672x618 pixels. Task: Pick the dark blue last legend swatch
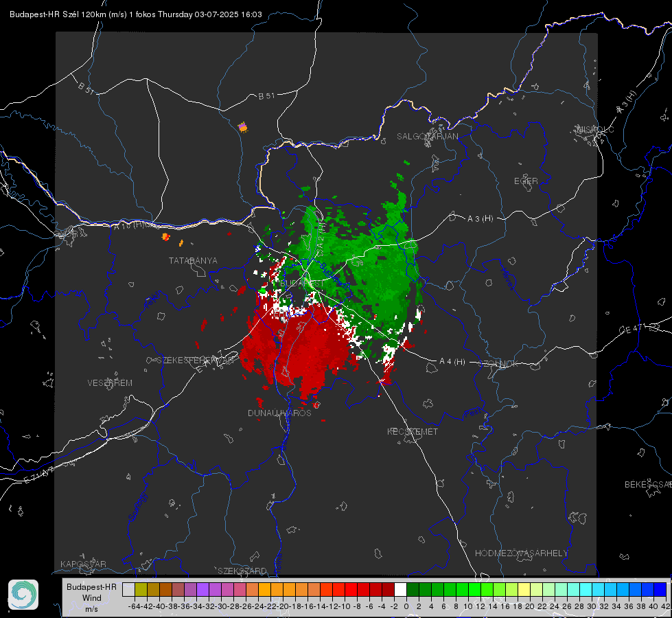tap(660, 590)
